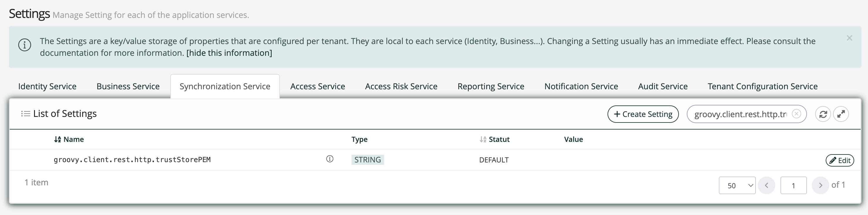
Task: Open the page size dropdown showing 50
Action: tap(737, 185)
